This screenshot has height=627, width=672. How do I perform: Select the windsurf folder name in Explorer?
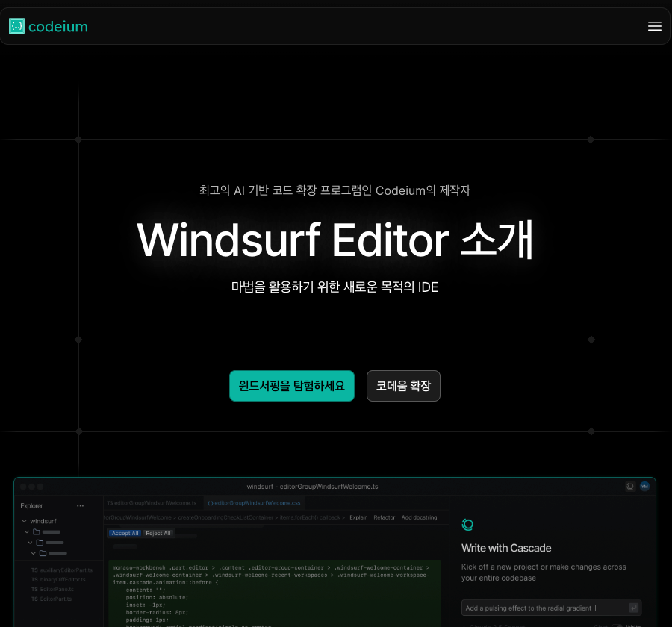43,521
